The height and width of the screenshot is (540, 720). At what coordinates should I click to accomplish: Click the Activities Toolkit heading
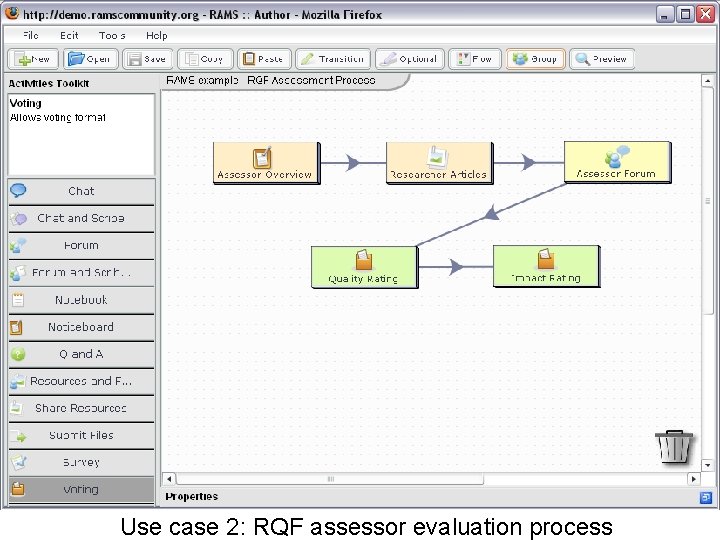tap(49, 84)
